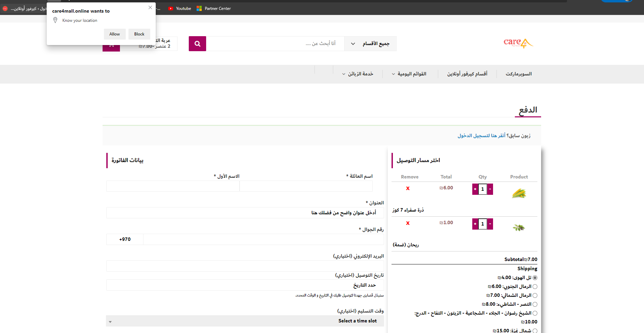The image size is (644, 333).
Task: Open the care4 logo homepage
Action: pos(518,43)
